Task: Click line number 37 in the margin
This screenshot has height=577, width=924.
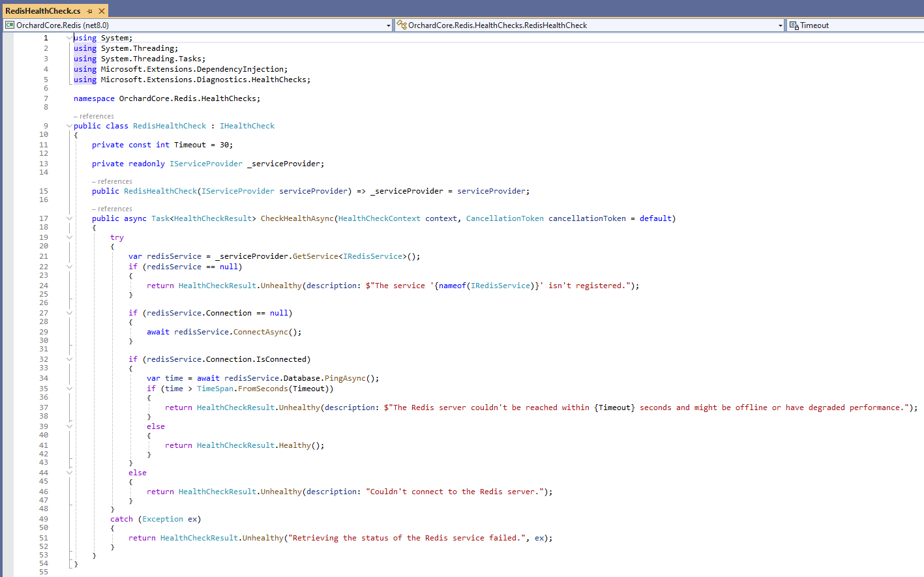Action: coord(44,407)
